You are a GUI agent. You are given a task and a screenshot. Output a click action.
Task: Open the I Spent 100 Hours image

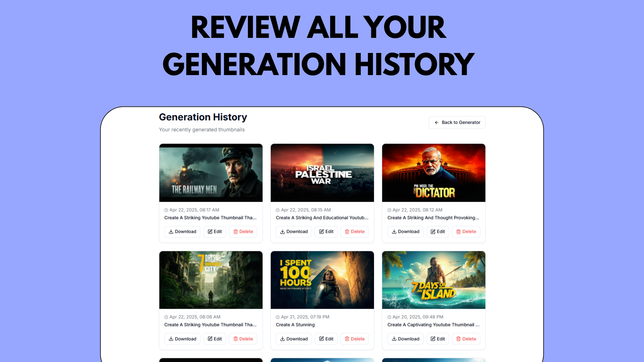[x=322, y=280]
